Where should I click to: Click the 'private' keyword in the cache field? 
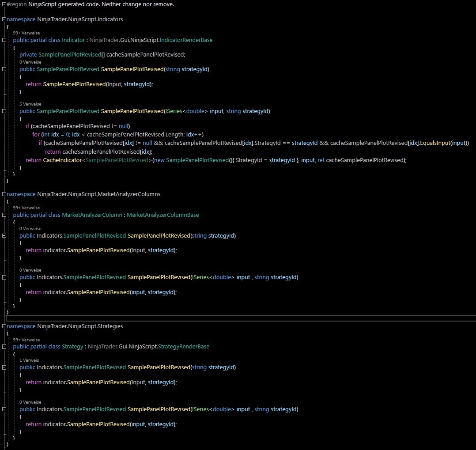(x=28, y=55)
